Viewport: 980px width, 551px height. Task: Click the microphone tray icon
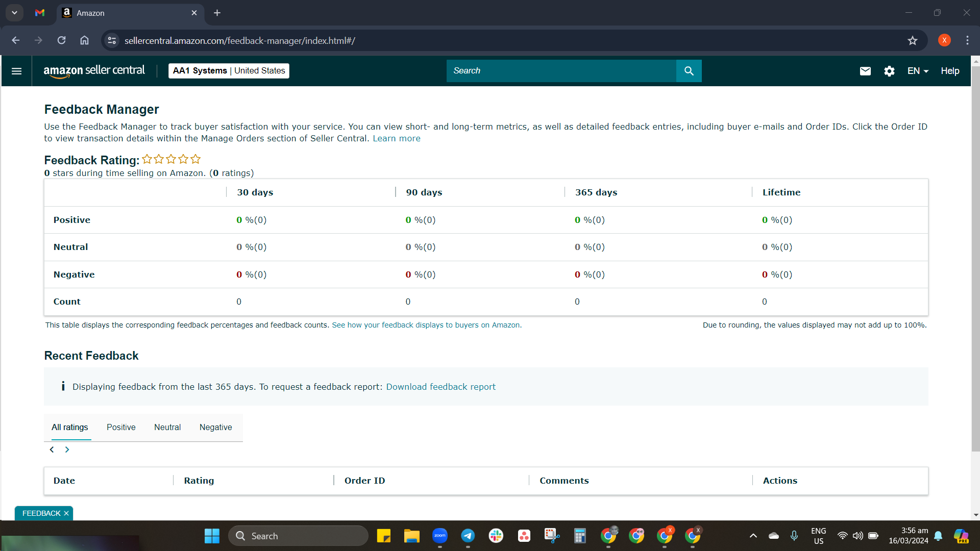(794, 536)
